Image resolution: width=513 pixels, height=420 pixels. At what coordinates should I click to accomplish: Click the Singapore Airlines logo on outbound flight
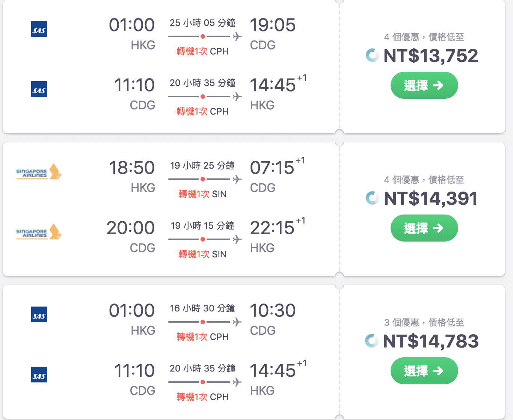click(x=39, y=172)
